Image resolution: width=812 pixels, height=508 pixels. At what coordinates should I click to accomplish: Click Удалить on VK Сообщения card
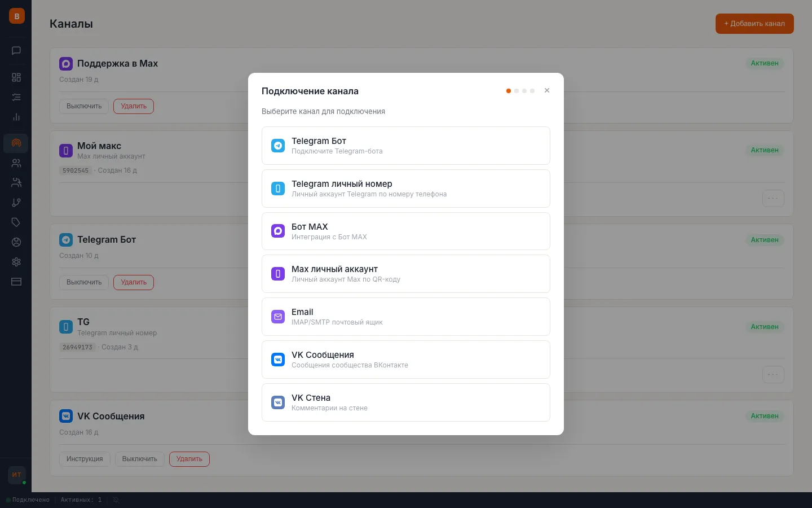tap(189, 459)
